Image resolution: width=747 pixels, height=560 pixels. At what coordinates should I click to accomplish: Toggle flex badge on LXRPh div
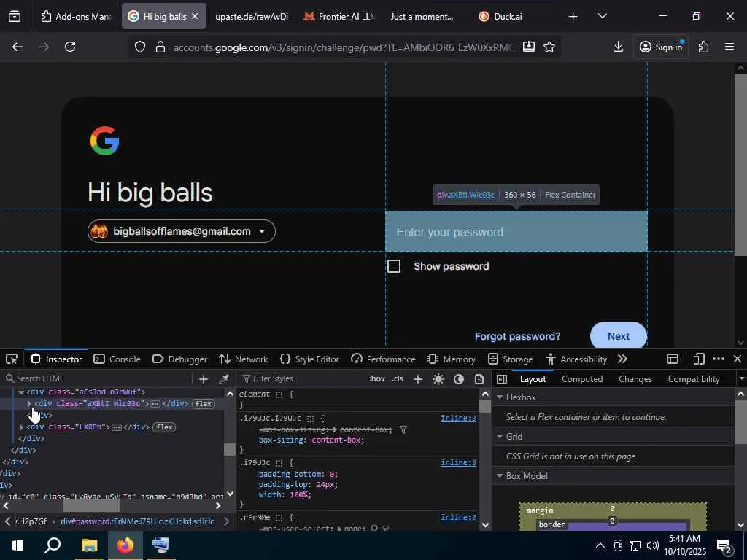(164, 427)
